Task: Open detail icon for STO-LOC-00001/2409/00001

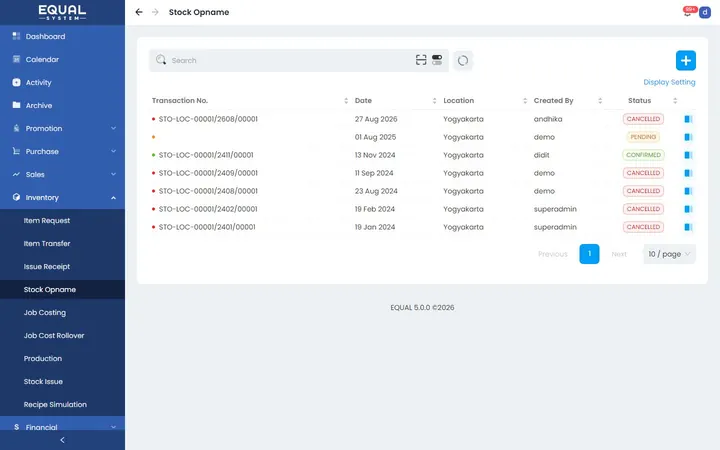Action: (688, 173)
